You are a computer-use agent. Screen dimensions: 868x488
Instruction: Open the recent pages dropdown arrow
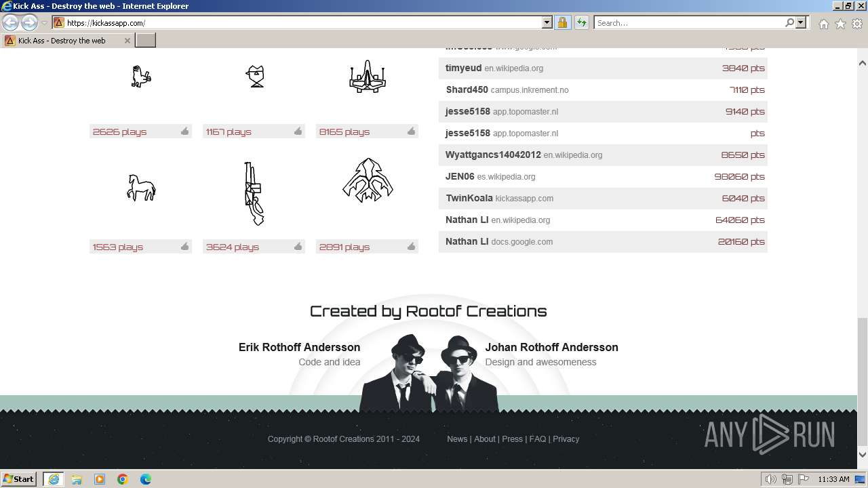click(44, 23)
